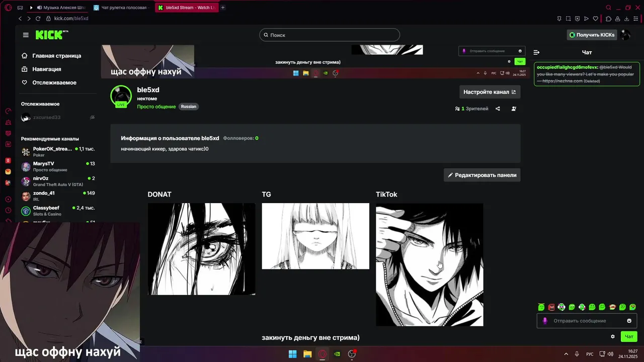Open File Explorer from taskbar
Image resolution: width=644 pixels, height=362 pixels.
click(x=307, y=354)
